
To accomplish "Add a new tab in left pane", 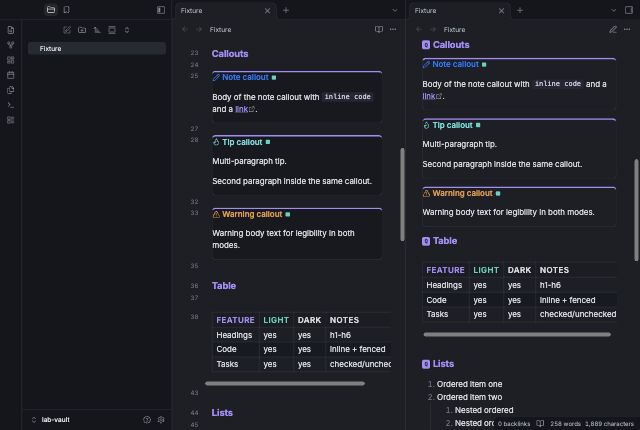I will [x=286, y=10].
